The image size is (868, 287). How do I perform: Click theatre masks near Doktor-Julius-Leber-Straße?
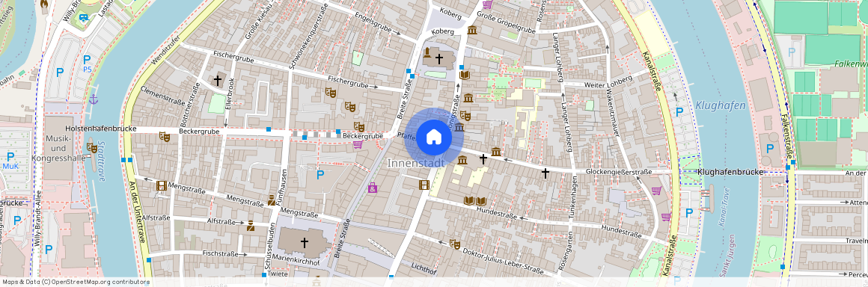455,244
